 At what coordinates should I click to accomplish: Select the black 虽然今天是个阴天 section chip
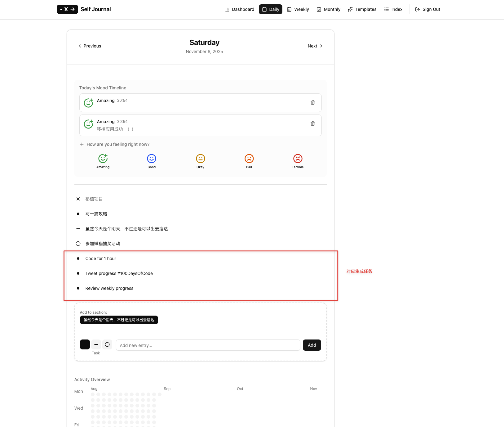point(119,320)
